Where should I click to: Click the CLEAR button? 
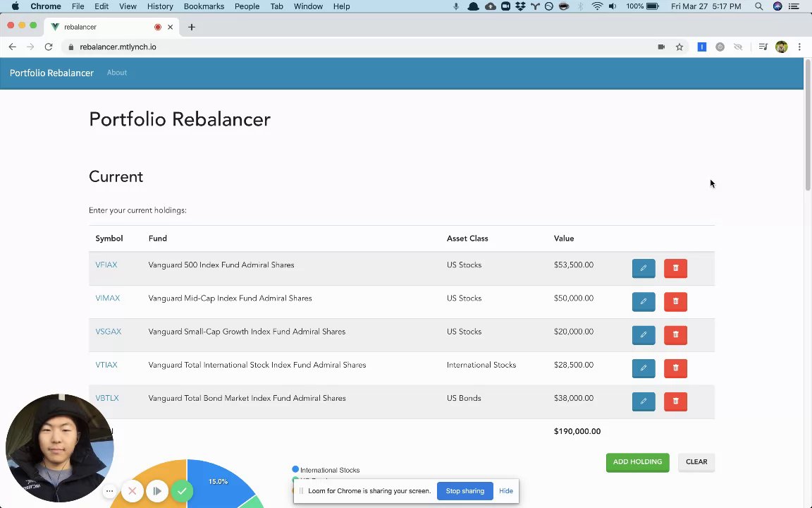(696, 462)
